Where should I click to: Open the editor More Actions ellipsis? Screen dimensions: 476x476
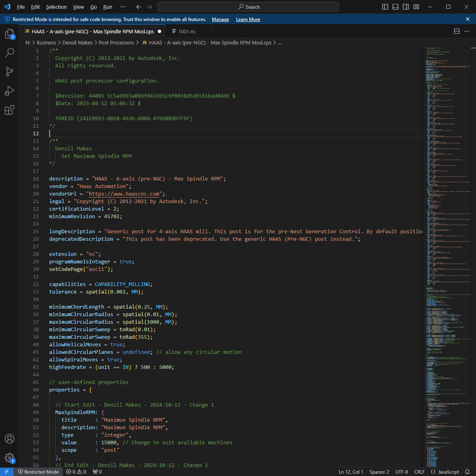click(467, 31)
